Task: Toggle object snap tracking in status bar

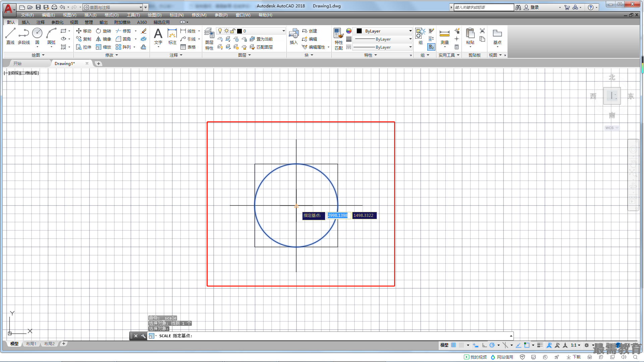Action: point(518,345)
